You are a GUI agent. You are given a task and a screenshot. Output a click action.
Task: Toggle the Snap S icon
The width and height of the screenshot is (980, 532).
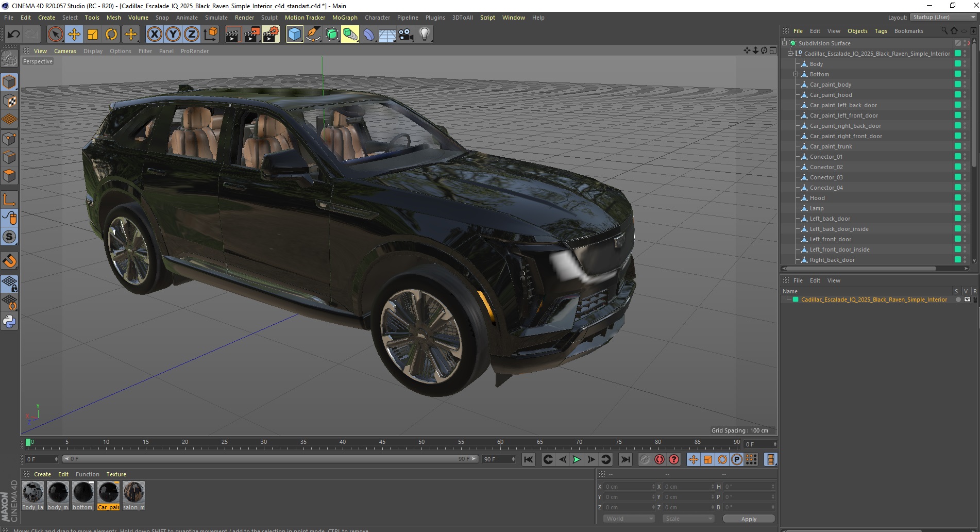point(9,237)
